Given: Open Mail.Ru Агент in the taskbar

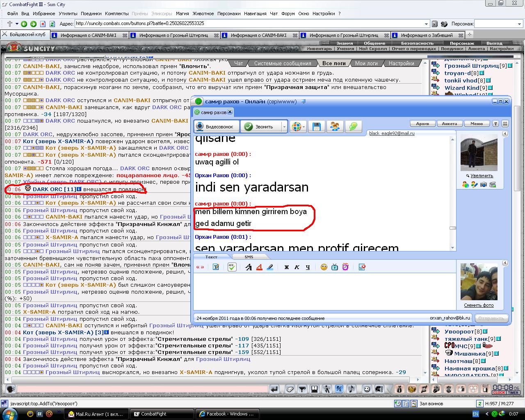Looking at the screenshot, I should (96, 414).
